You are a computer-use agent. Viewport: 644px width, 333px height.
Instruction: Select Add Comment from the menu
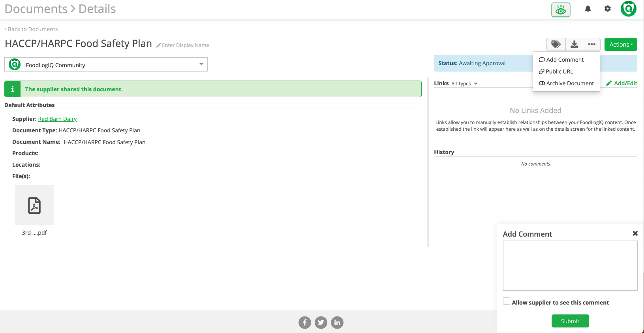561,60
